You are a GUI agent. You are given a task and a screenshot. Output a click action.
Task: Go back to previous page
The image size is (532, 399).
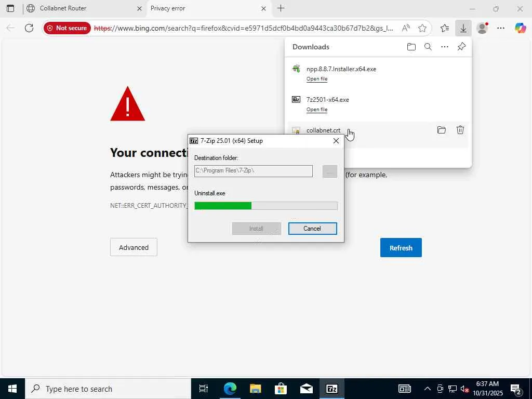point(11,28)
